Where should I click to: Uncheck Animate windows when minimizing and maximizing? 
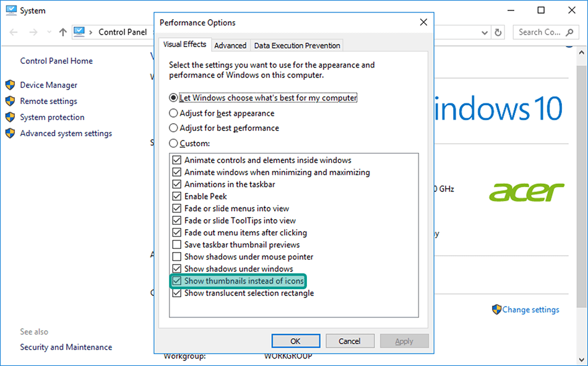coord(176,172)
